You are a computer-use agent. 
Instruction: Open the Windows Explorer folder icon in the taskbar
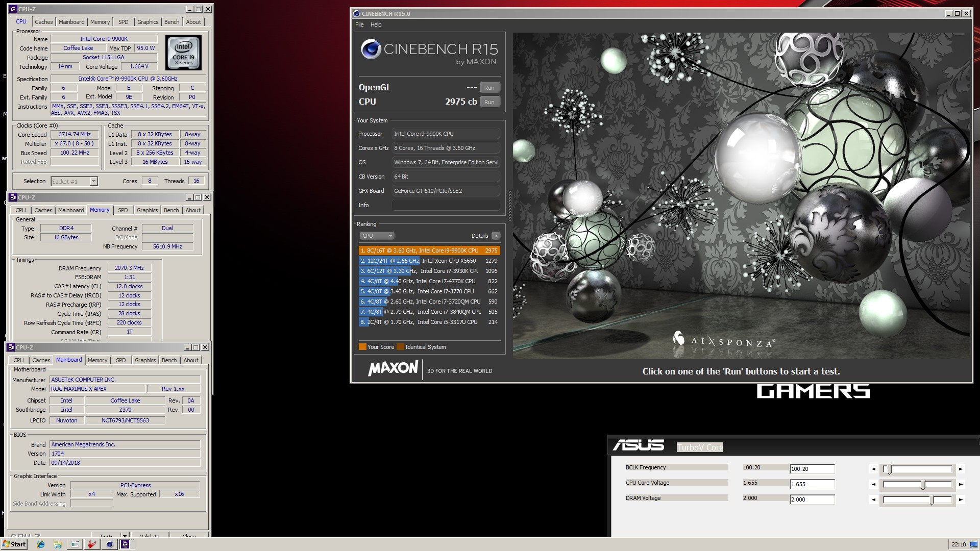(x=58, y=544)
